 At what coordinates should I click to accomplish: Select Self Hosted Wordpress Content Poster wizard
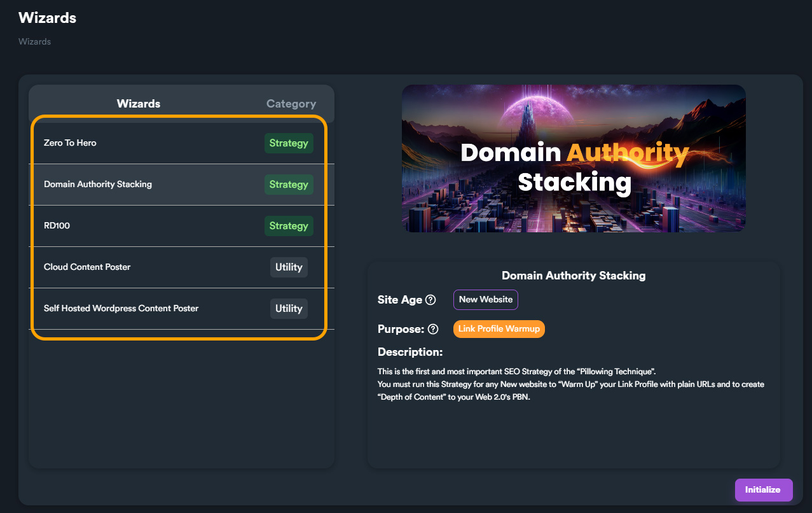coord(181,309)
